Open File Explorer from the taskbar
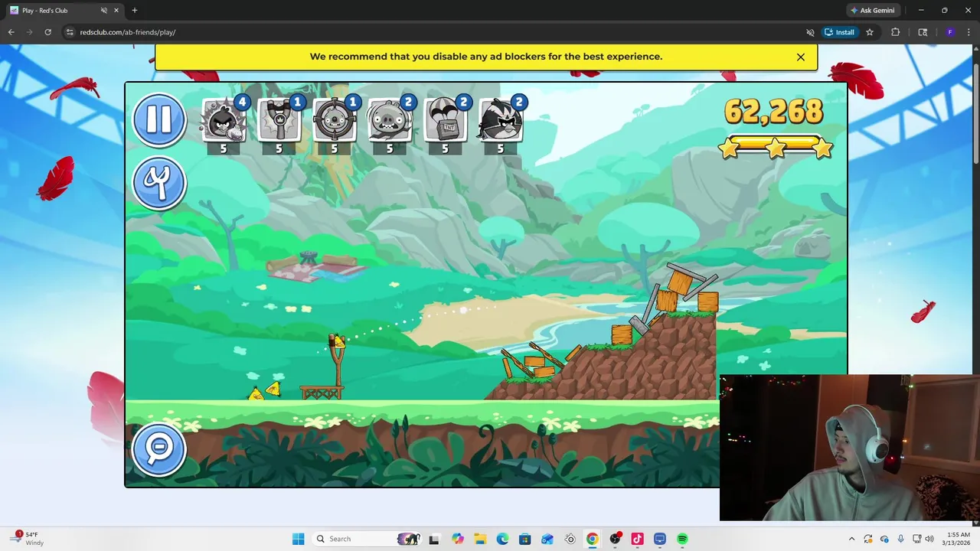The image size is (980, 551). (x=479, y=539)
